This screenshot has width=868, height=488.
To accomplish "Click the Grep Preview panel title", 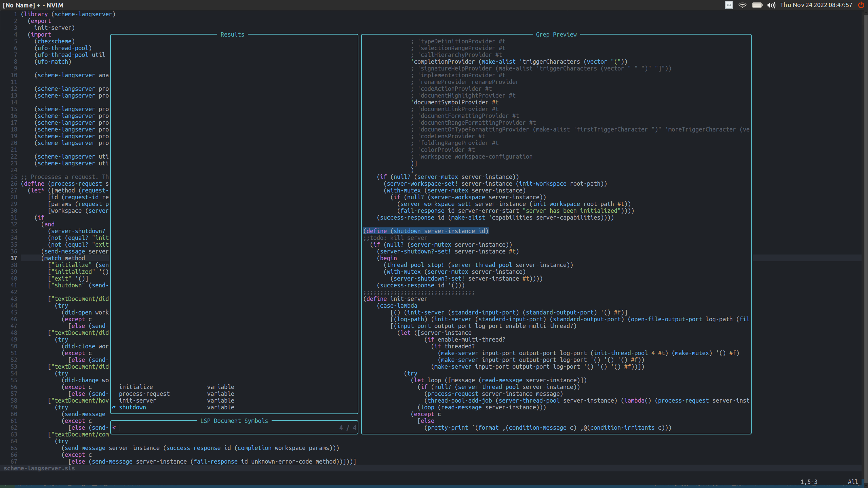I will (x=556, y=35).
